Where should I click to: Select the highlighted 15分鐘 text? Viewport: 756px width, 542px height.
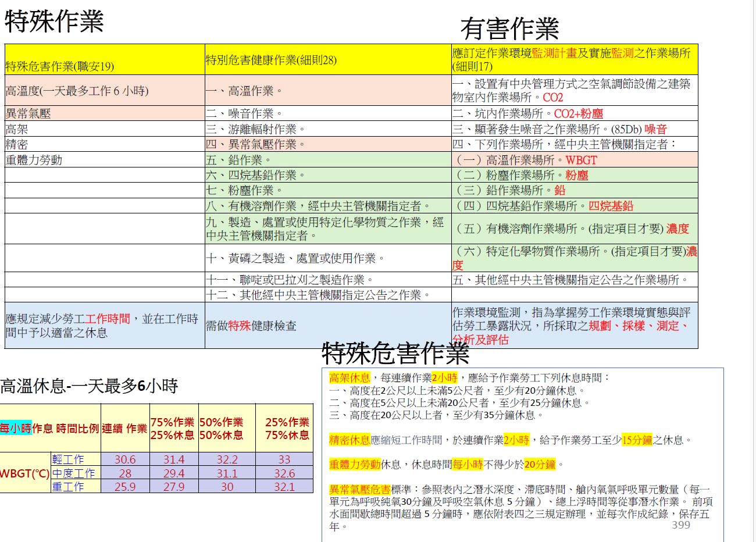[637, 440]
